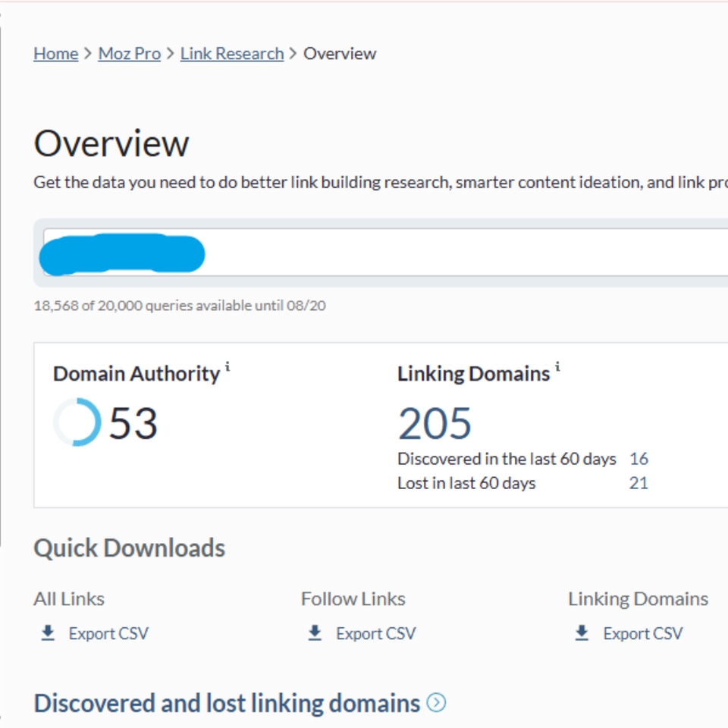
Task: Click the download icon under All Links
Action: click(x=48, y=631)
